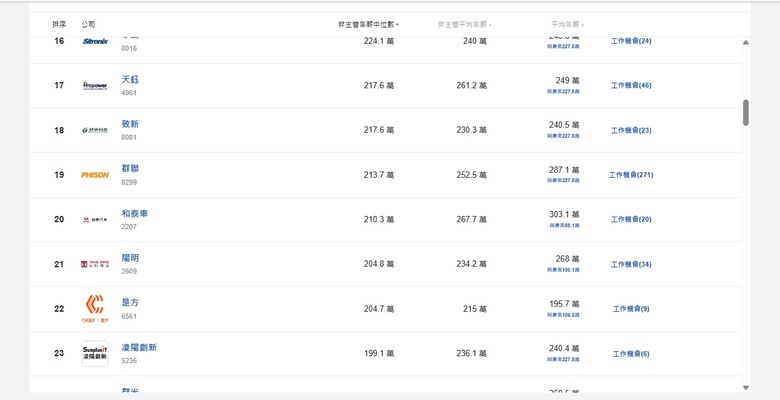Open the Sunplus IT 凌陽創新 logo

[x=95, y=353]
